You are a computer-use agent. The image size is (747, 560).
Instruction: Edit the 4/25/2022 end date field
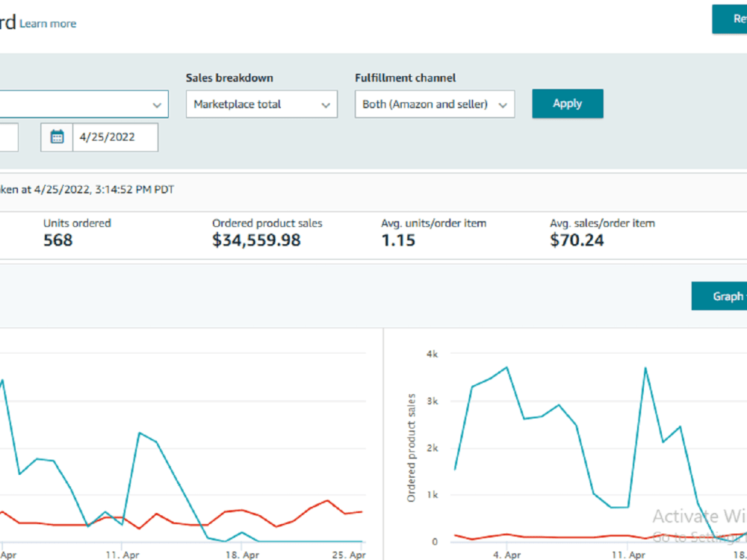pyautogui.click(x=115, y=137)
